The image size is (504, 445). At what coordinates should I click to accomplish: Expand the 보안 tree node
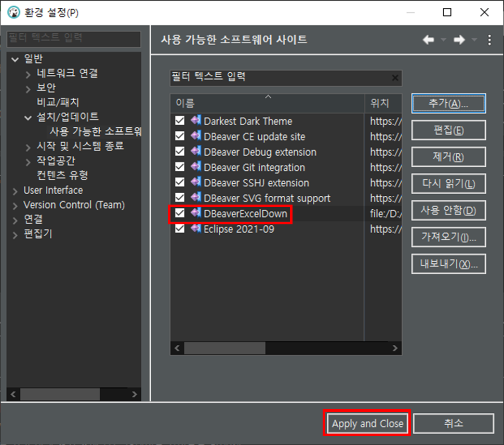coord(28,89)
